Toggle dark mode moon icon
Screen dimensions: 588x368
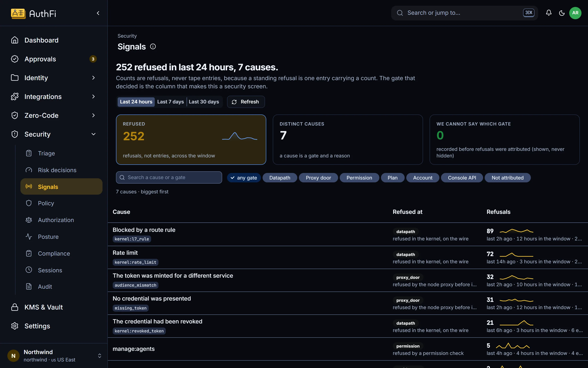pos(562,13)
